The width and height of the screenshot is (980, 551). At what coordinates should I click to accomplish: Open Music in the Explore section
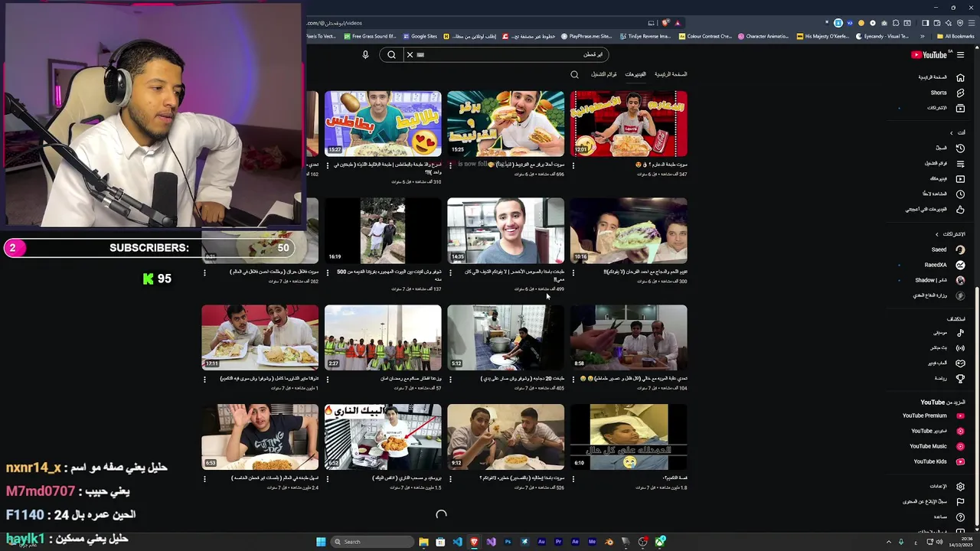[948, 333]
